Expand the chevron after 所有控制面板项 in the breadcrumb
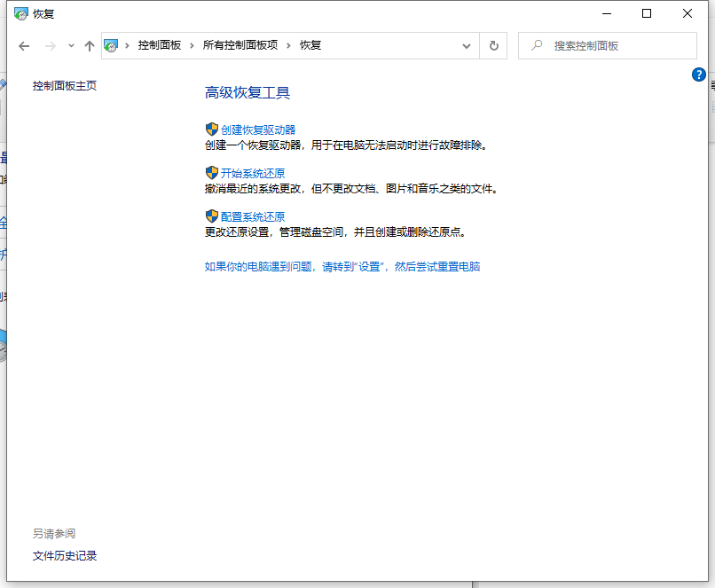Image resolution: width=715 pixels, height=588 pixels. (288, 45)
